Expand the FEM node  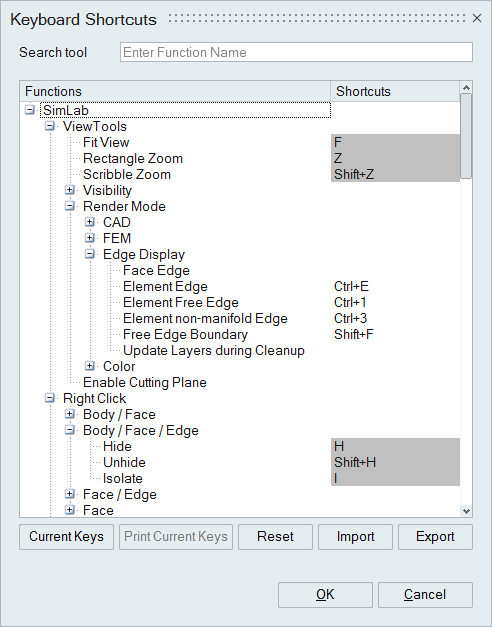[x=90, y=238]
